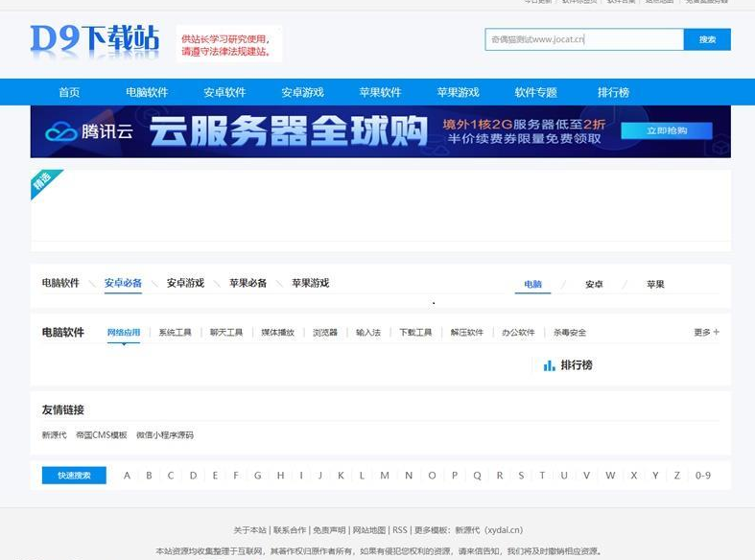Select the 杀毒安全 category tab
Viewport: 755px width, 560px height.
[x=570, y=333]
